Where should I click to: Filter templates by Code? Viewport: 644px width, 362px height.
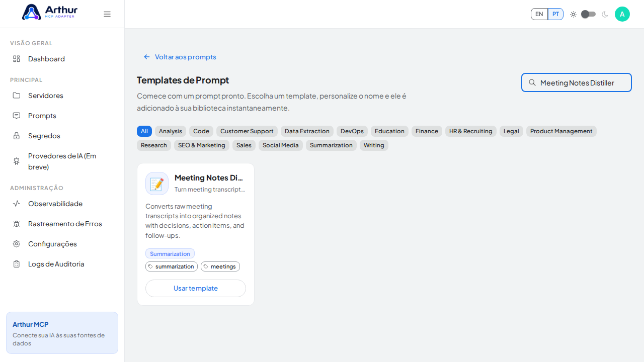201,131
